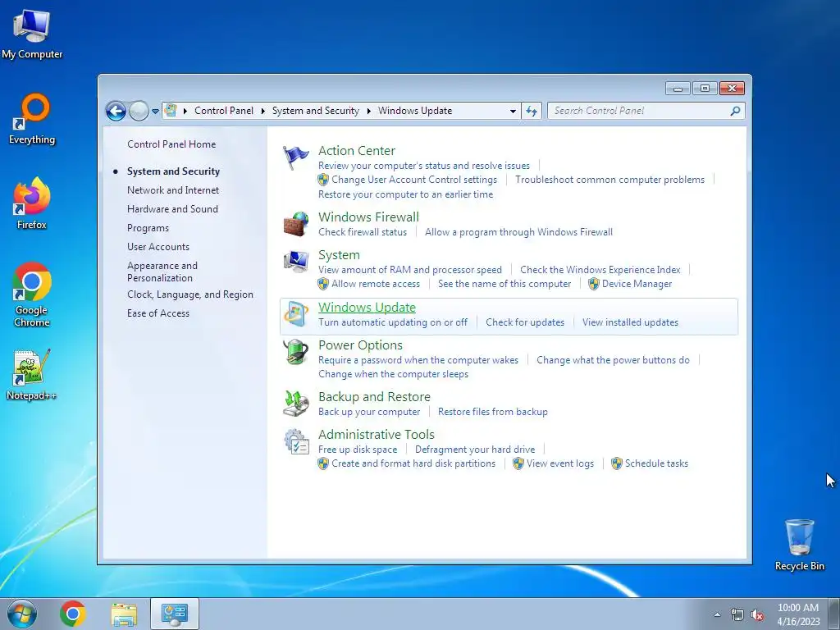The height and width of the screenshot is (630, 840).
Task: Click the Windows Update icon
Action: pyautogui.click(x=295, y=314)
